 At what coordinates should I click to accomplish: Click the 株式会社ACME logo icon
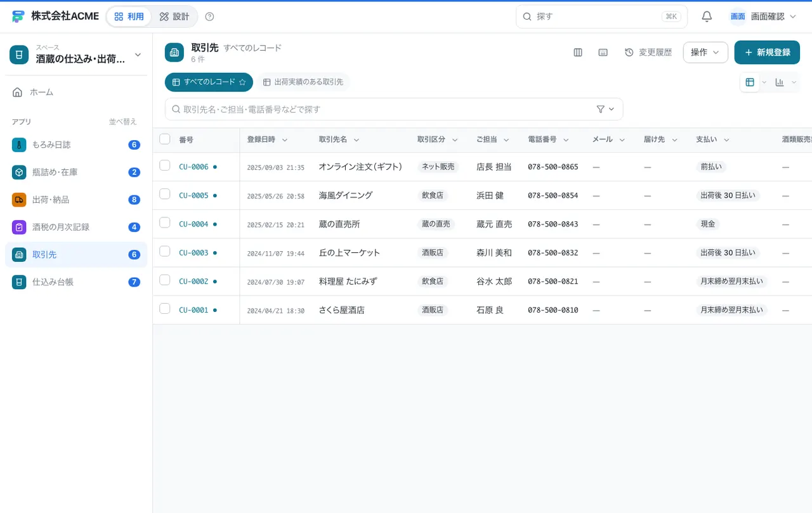(x=18, y=16)
